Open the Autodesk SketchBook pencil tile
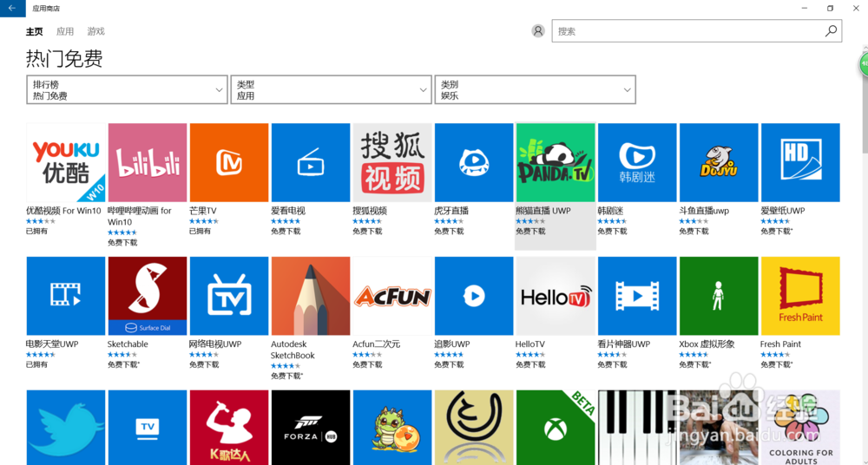This screenshot has height=465, width=868. click(x=311, y=296)
